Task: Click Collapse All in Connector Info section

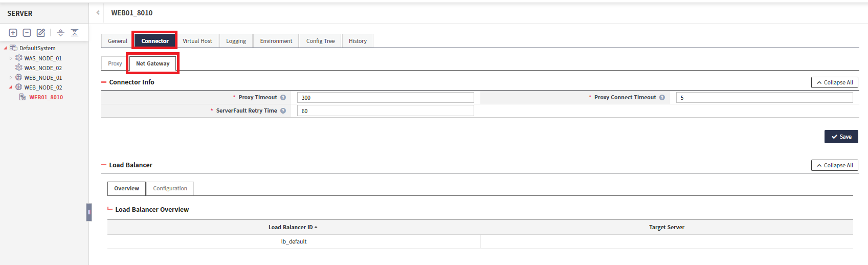Action: point(834,82)
